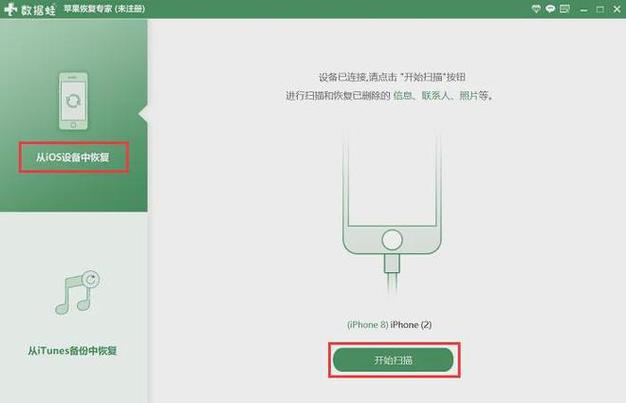
Task: Click the 信息 link in description
Action: point(402,96)
